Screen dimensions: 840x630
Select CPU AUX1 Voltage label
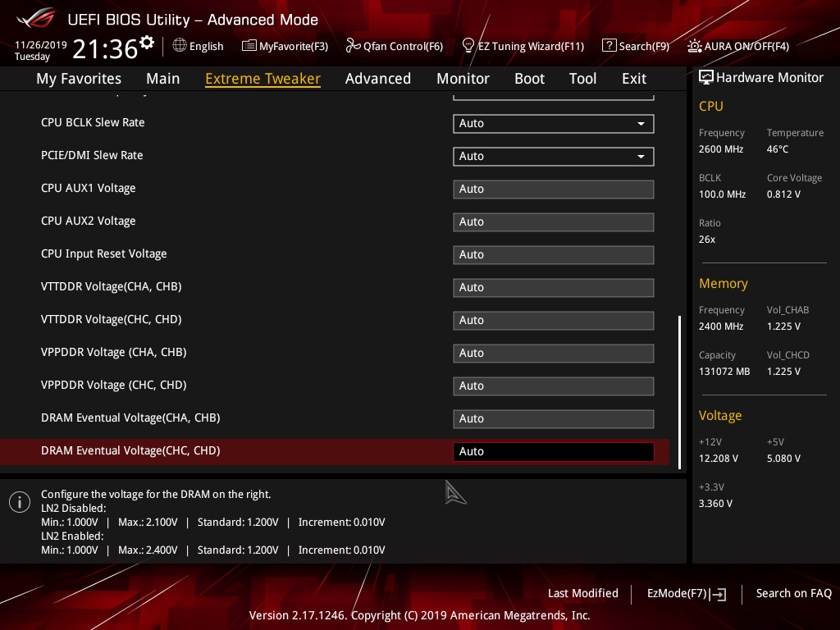pyautogui.click(x=88, y=188)
